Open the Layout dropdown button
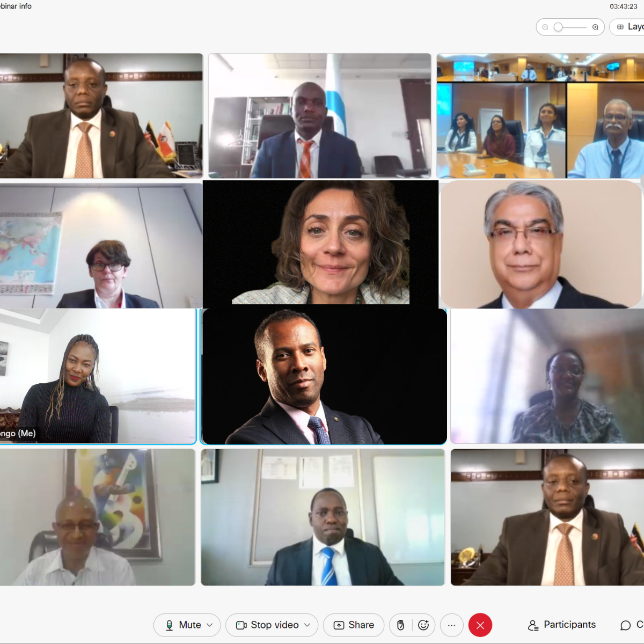This screenshot has height=644, width=644. click(628, 27)
